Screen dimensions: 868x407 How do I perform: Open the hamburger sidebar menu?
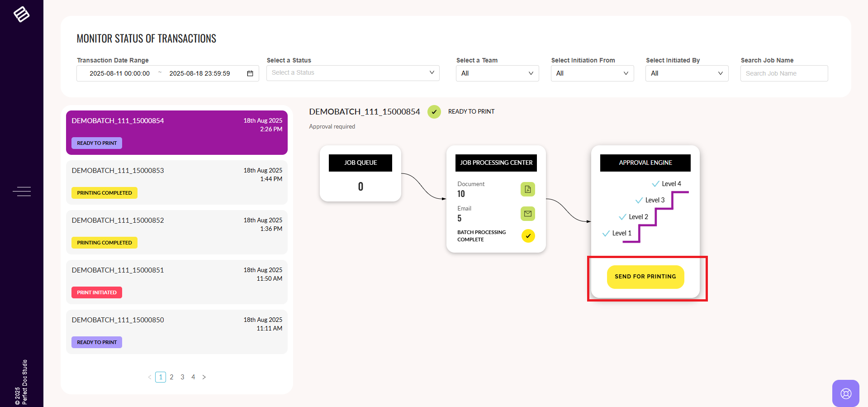[22, 192]
